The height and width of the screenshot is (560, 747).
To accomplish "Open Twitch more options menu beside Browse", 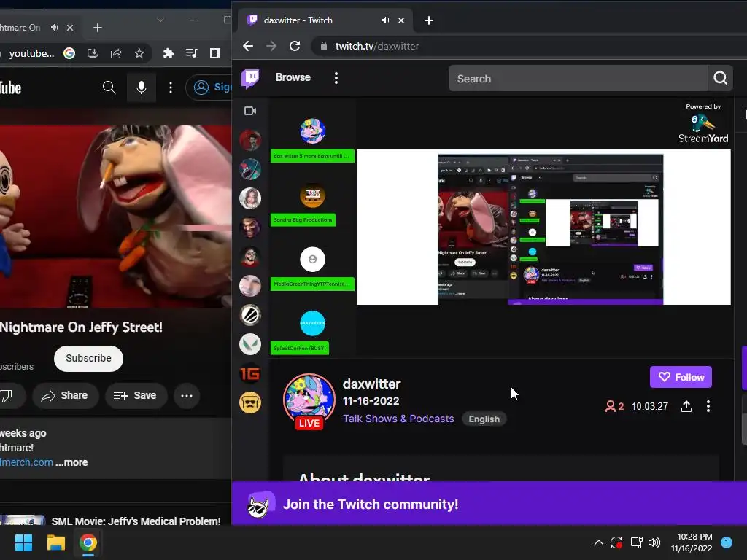I will click(336, 78).
